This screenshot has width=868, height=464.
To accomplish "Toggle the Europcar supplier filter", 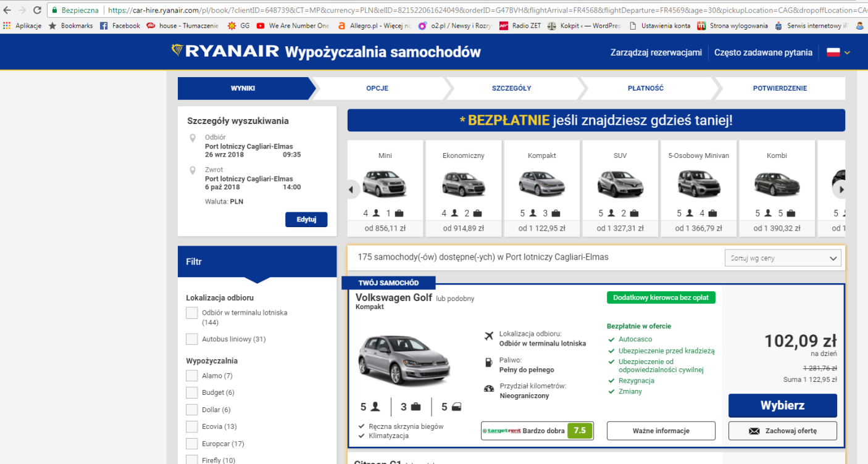I will (x=192, y=444).
